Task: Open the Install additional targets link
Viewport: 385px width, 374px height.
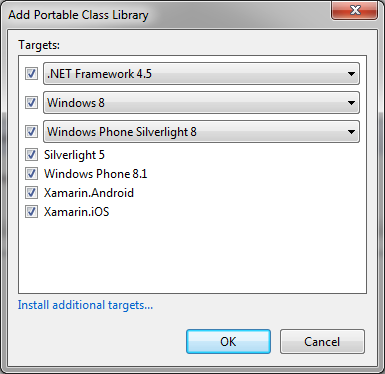Action: (x=85, y=305)
